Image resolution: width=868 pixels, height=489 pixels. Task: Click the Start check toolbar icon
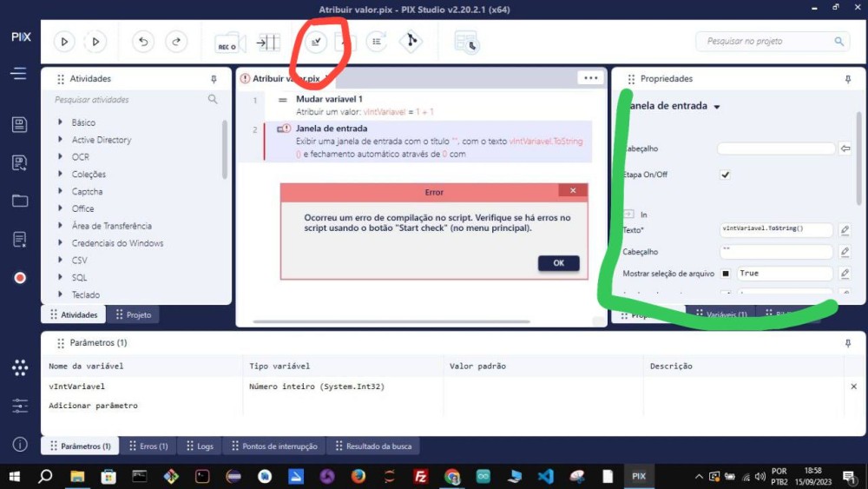[316, 42]
